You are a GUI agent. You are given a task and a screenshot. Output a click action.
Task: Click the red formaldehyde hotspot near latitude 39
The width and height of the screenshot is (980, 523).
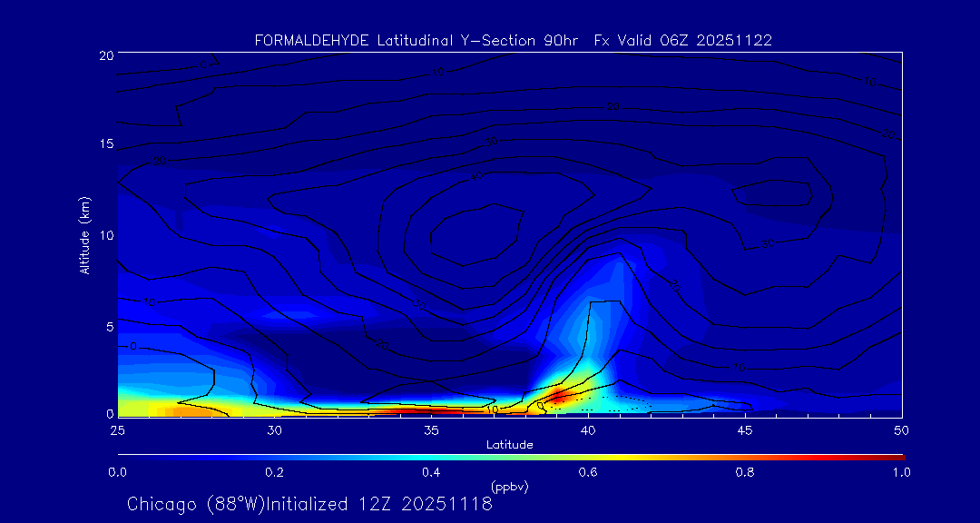(557, 396)
